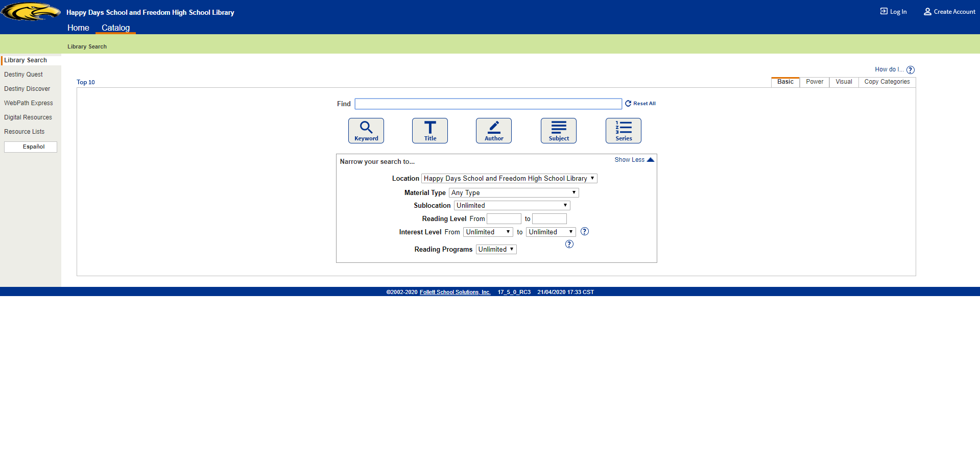Select the Catalog tab

(115, 28)
